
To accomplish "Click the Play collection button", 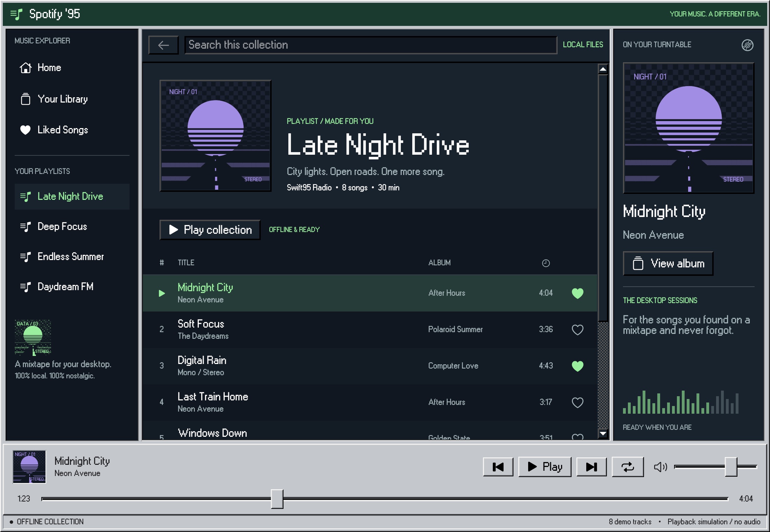I will coord(210,230).
